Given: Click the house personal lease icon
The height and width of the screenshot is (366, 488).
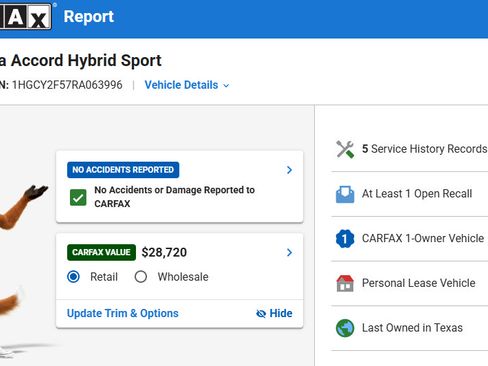Looking at the screenshot, I should [x=345, y=283].
